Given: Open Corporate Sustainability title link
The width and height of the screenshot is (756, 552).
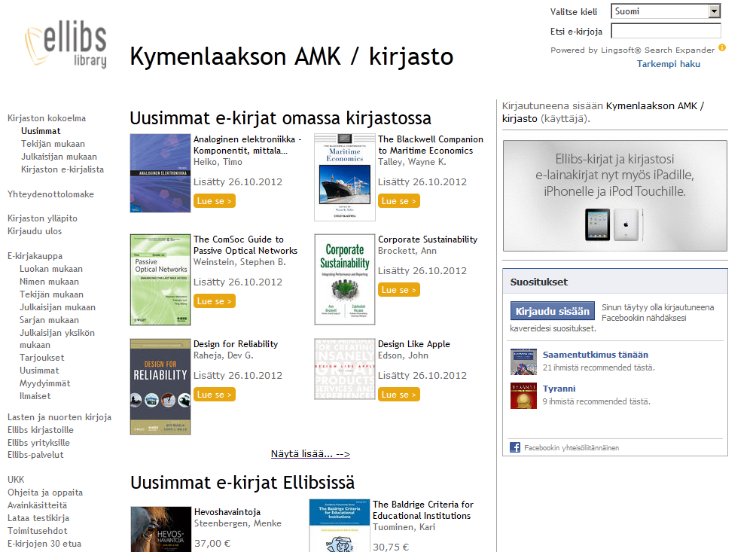Looking at the screenshot, I should (428, 239).
